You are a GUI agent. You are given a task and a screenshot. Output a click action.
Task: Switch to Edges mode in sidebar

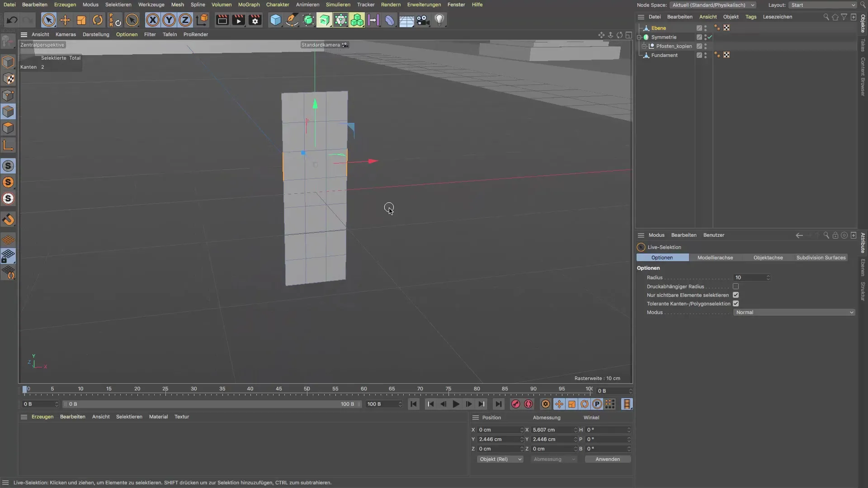[8, 112]
